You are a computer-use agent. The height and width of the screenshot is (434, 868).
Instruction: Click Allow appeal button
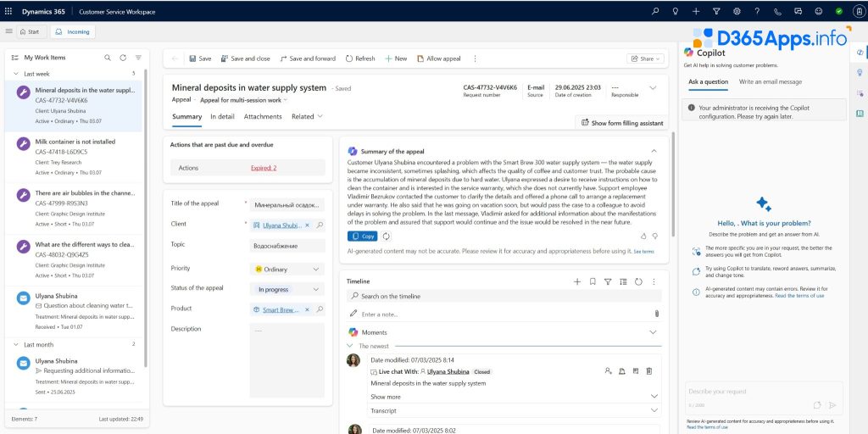click(x=438, y=58)
